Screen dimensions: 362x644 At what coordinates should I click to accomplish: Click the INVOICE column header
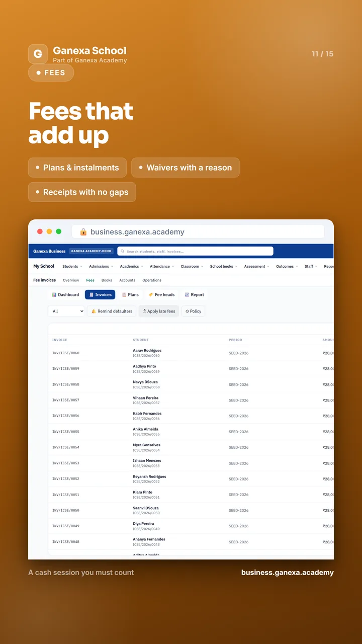click(60, 340)
